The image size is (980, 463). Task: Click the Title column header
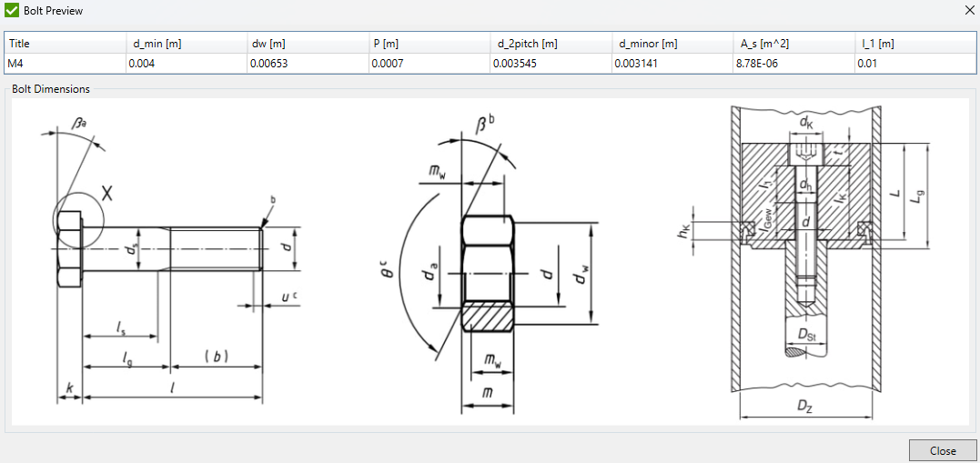pyautogui.click(x=64, y=44)
